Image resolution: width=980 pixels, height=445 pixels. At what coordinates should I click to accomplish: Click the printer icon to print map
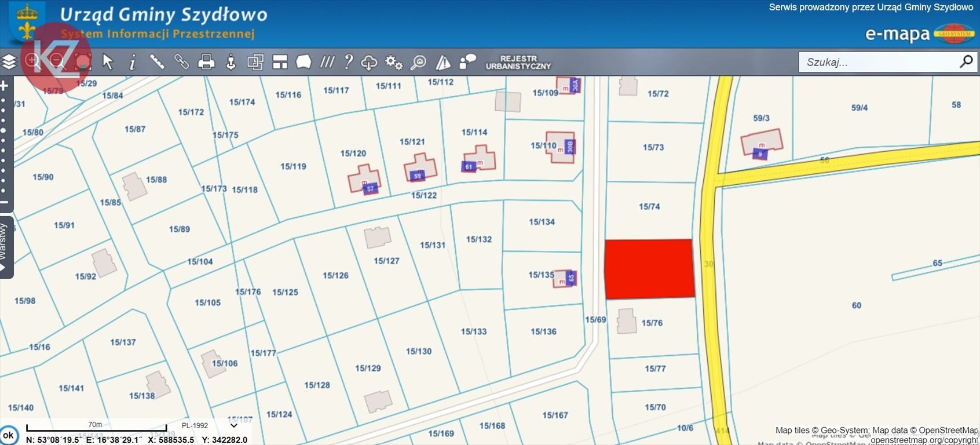[x=206, y=61]
